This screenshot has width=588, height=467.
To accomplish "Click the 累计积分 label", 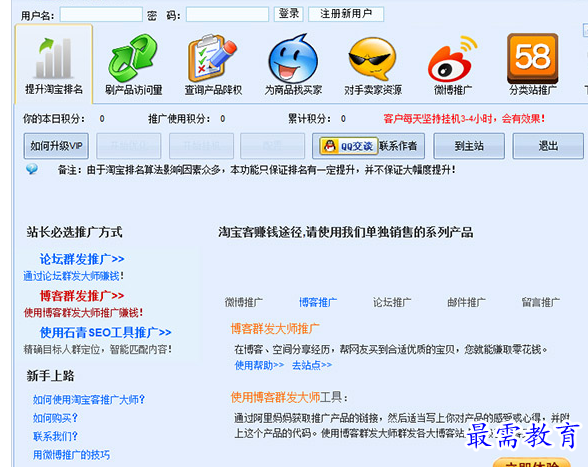I will 309,119.
